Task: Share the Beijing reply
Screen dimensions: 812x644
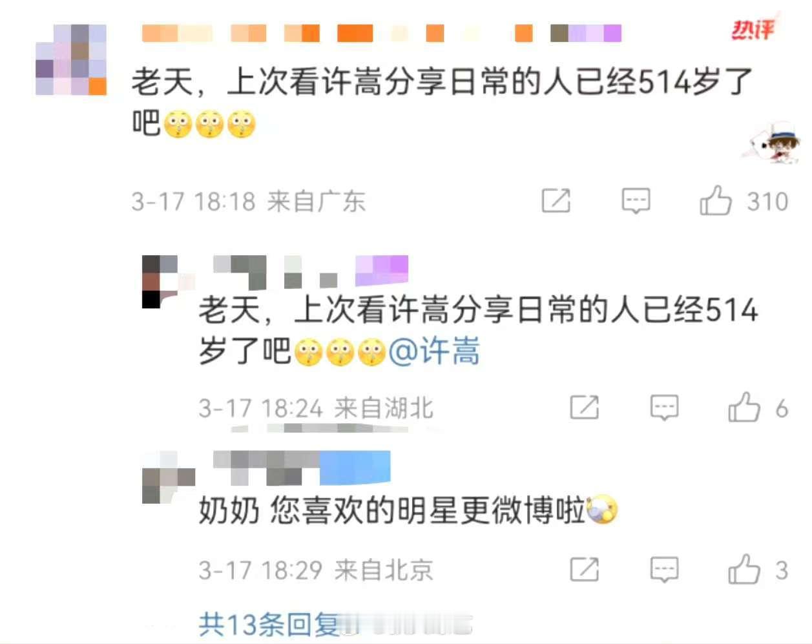Action: click(585, 569)
